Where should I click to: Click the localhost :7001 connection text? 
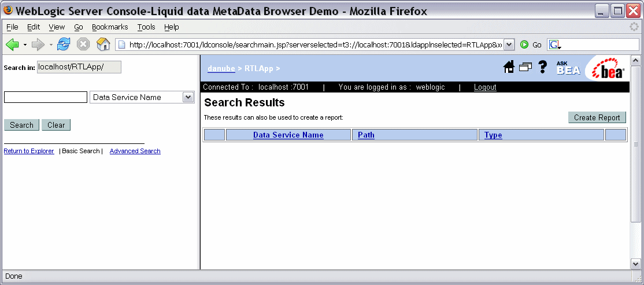tap(283, 87)
